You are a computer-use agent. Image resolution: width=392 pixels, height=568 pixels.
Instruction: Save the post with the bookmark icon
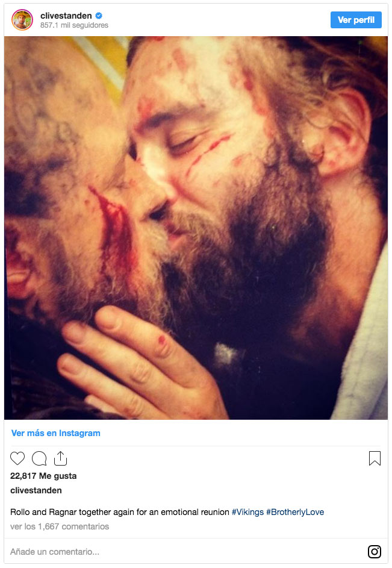click(375, 458)
